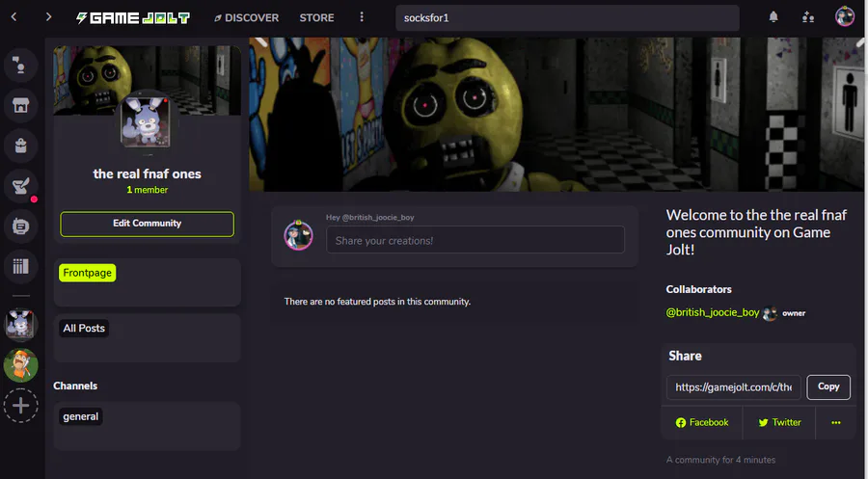
Task: Click the 'Hey @british_joocie_boy' greeting text
Action: (x=369, y=218)
